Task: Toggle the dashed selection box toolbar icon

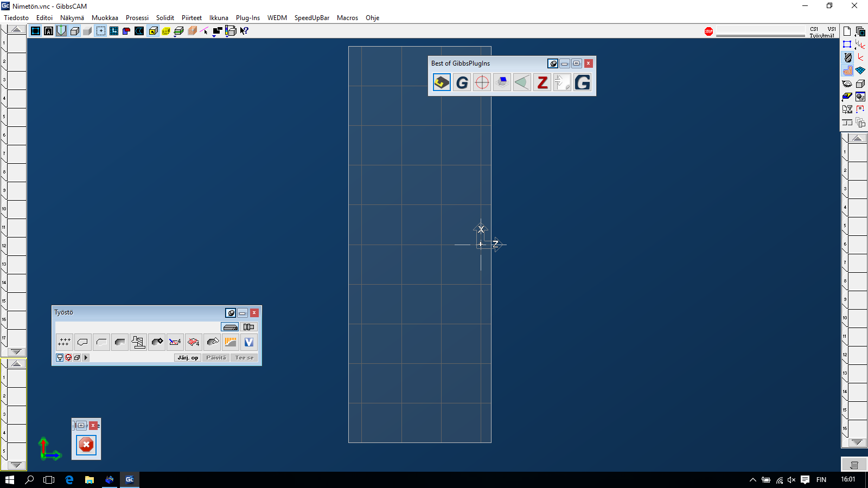Action: [101, 31]
